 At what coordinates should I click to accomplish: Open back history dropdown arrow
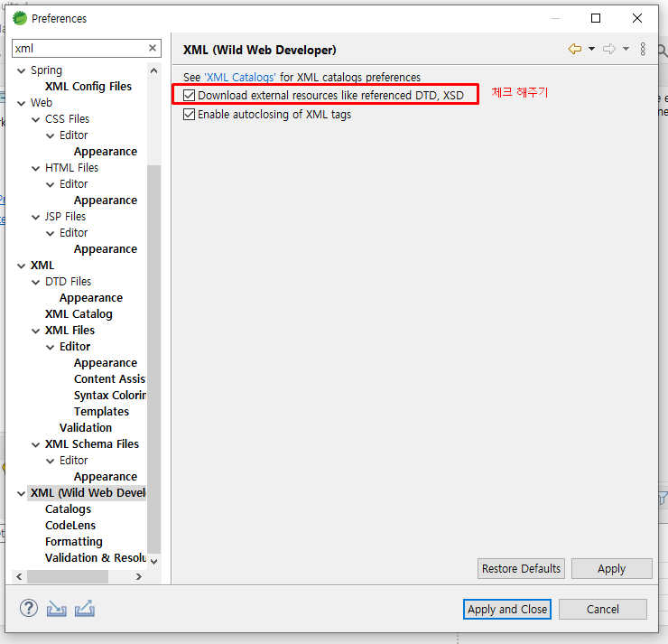pos(592,49)
